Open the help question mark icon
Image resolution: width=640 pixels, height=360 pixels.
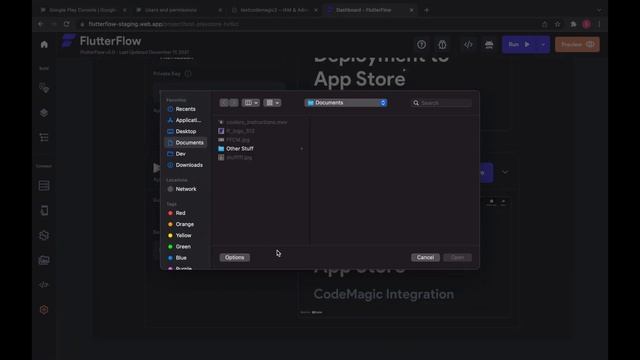click(422, 44)
